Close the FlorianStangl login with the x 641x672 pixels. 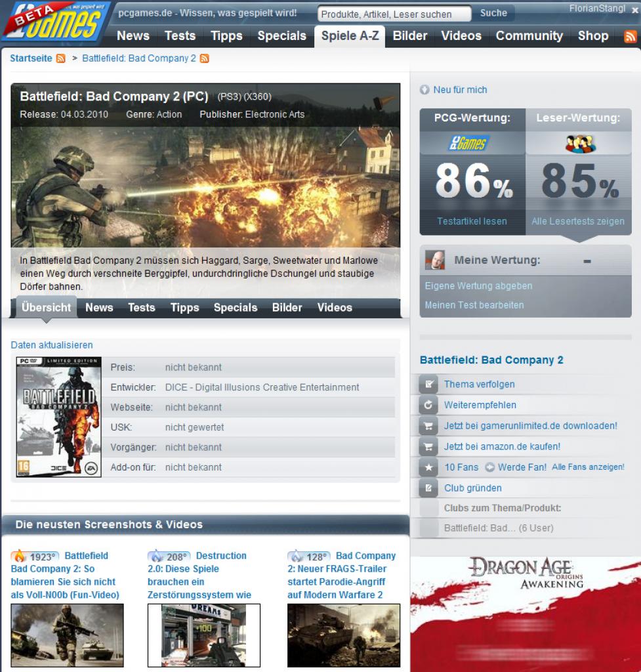pos(634,10)
